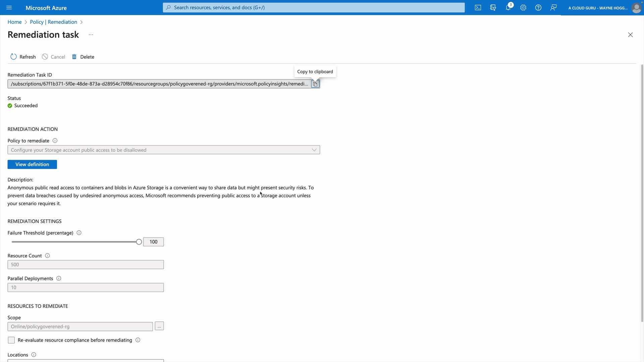Open Directories and subscriptions filter icon
The height and width of the screenshot is (362, 644).
pyautogui.click(x=493, y=7)
